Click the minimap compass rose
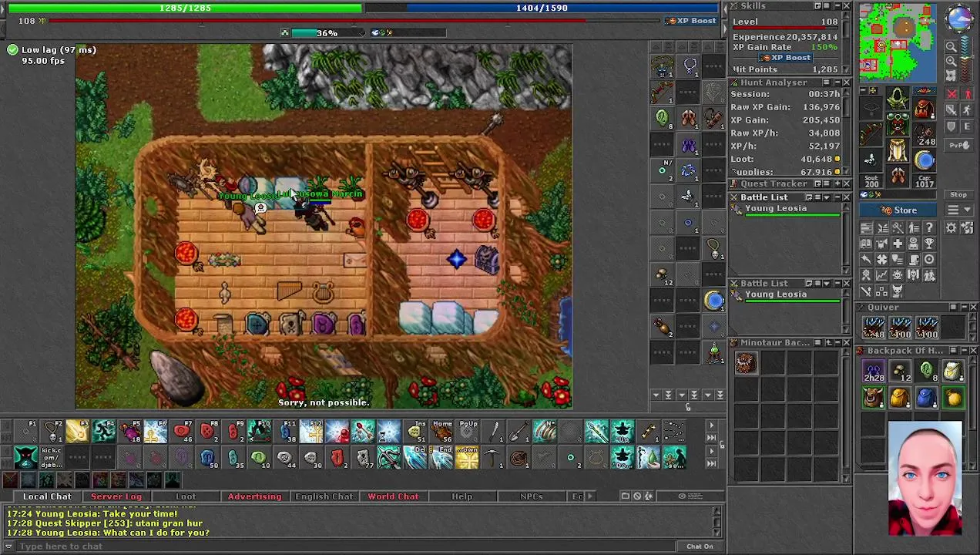 pos(959,18)
